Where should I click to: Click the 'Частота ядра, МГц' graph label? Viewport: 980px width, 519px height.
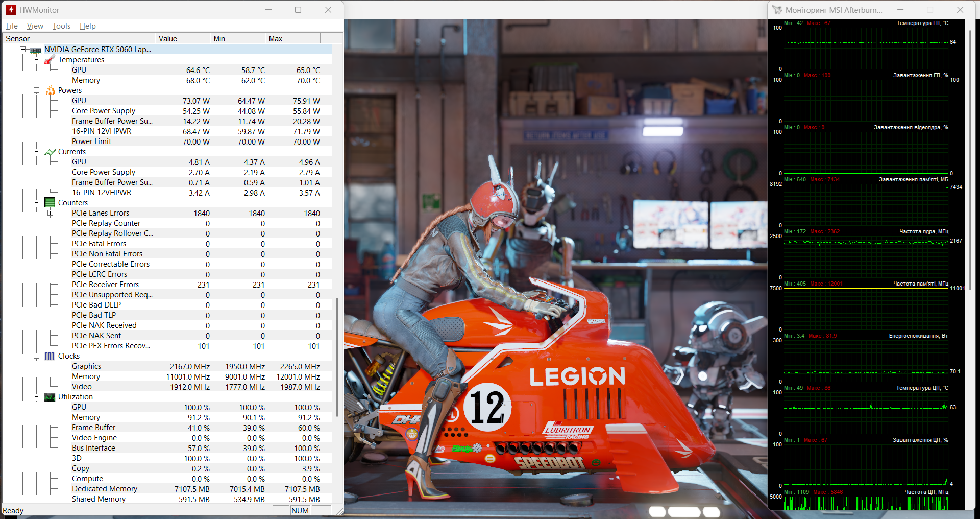(924, 231)
